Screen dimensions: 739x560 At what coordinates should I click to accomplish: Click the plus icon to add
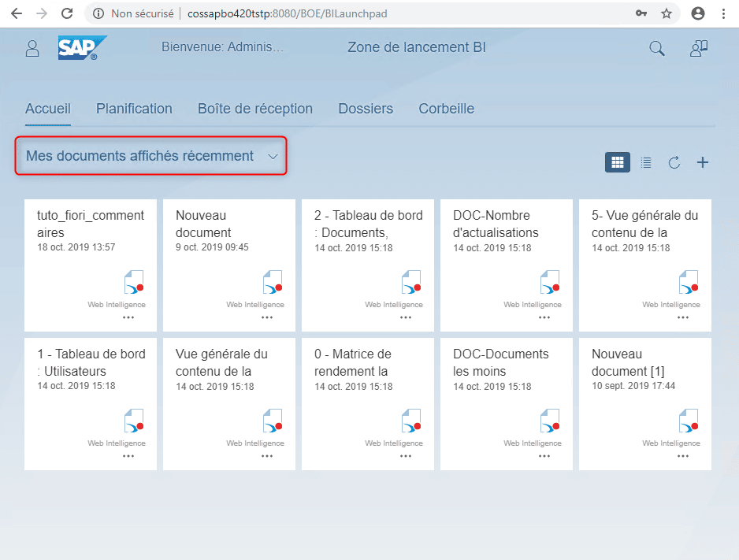(x=703, y=163)
